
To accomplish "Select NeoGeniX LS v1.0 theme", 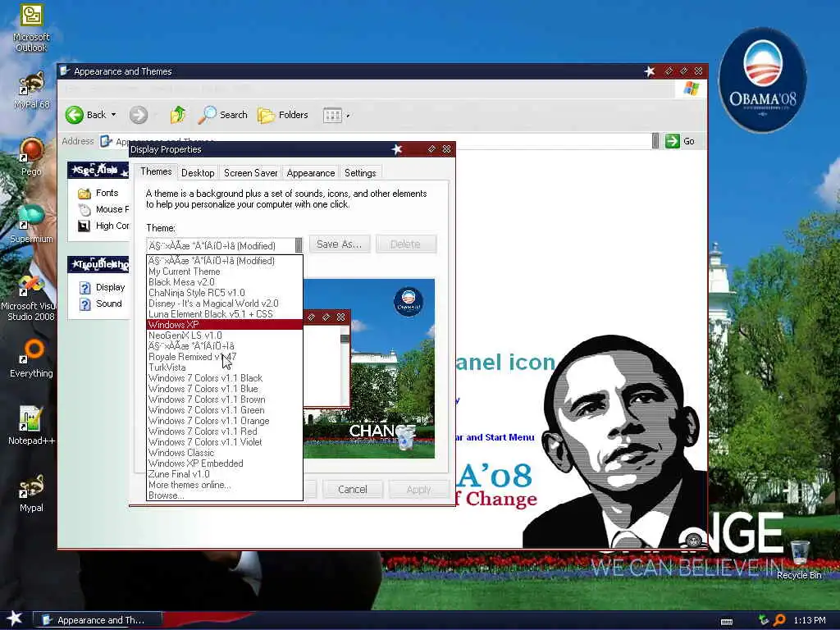I will coord(225,336).
